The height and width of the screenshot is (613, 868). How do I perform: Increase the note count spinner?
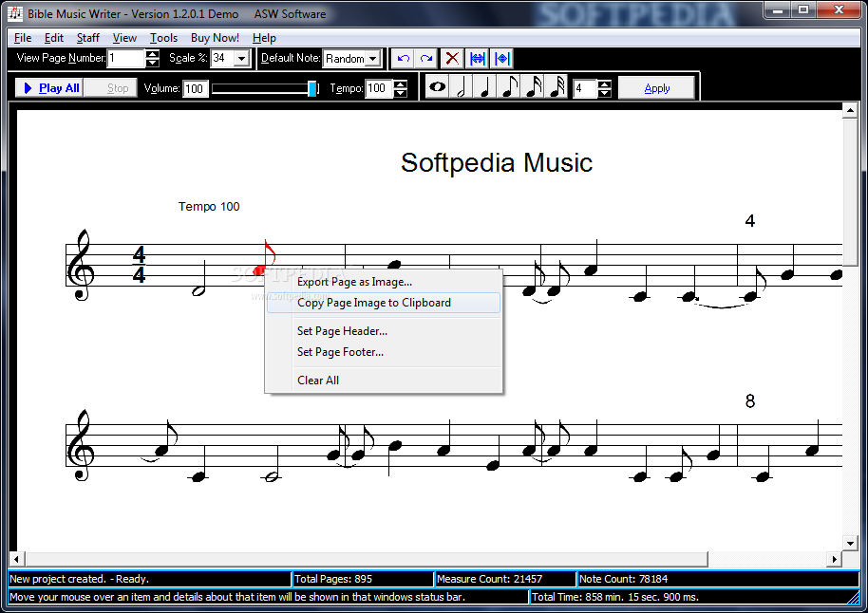point(605,84)
